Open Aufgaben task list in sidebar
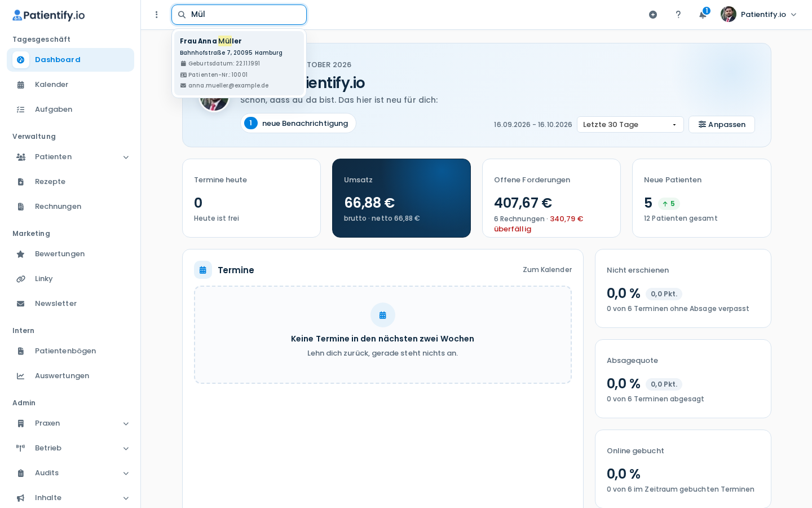This screenshot has height=508, width=812. pyautogui.click(x=70, y=110)
